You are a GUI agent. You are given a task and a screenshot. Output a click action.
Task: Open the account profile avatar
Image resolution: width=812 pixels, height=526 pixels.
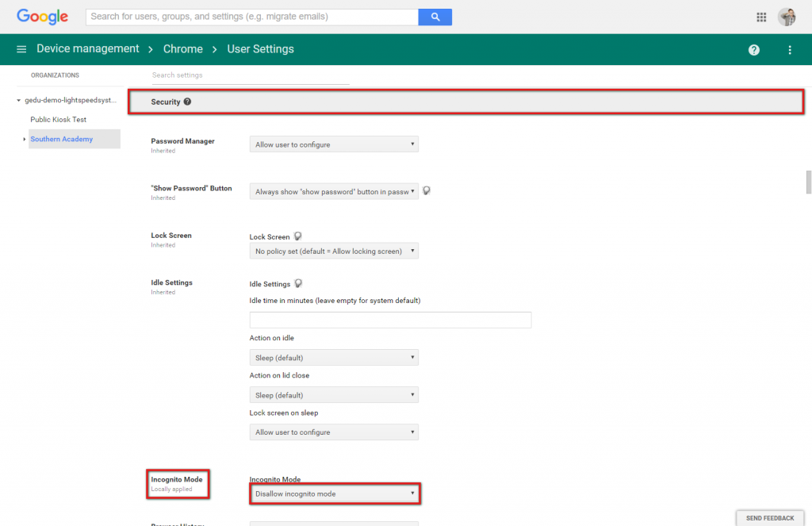tap(787, 17)
